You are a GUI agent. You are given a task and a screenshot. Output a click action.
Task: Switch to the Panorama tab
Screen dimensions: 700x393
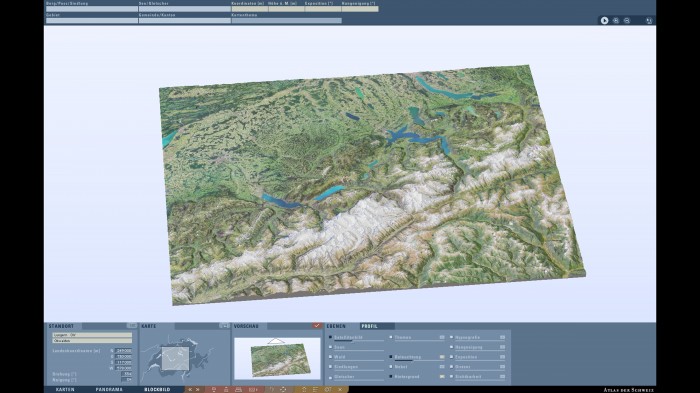pyautogui.click(x=109, y=389)
